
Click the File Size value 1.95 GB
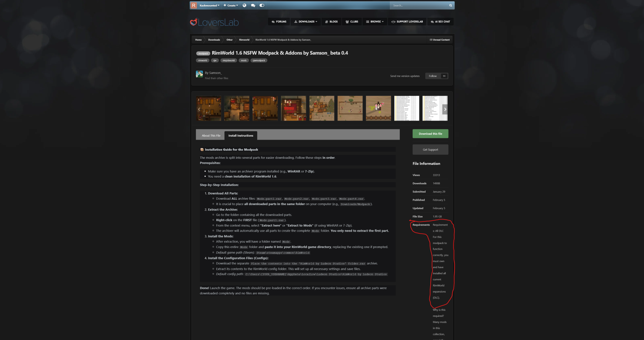(x=437, y=216)
